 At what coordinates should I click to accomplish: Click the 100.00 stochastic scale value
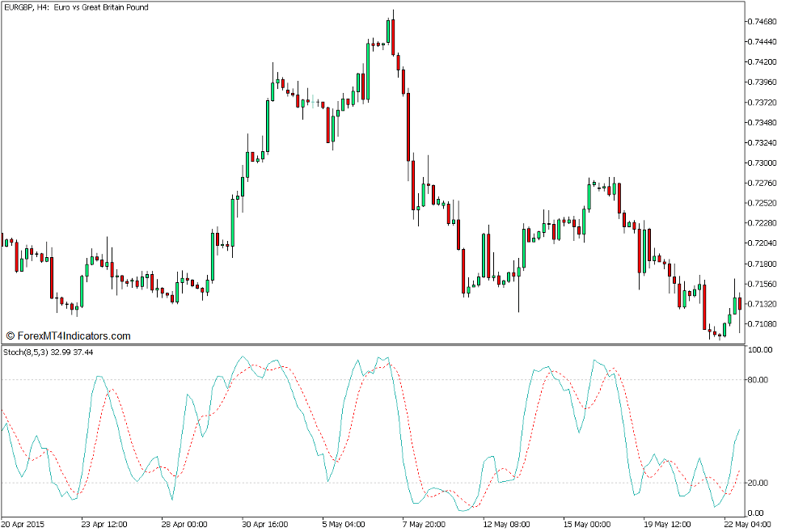(760, 348)
